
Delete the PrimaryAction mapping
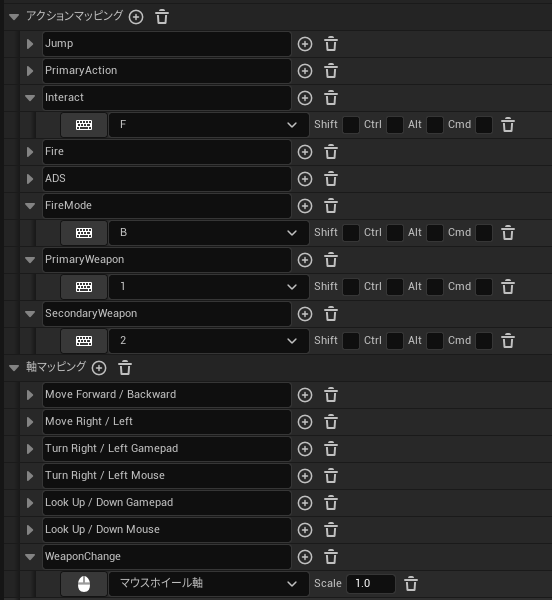331,71
